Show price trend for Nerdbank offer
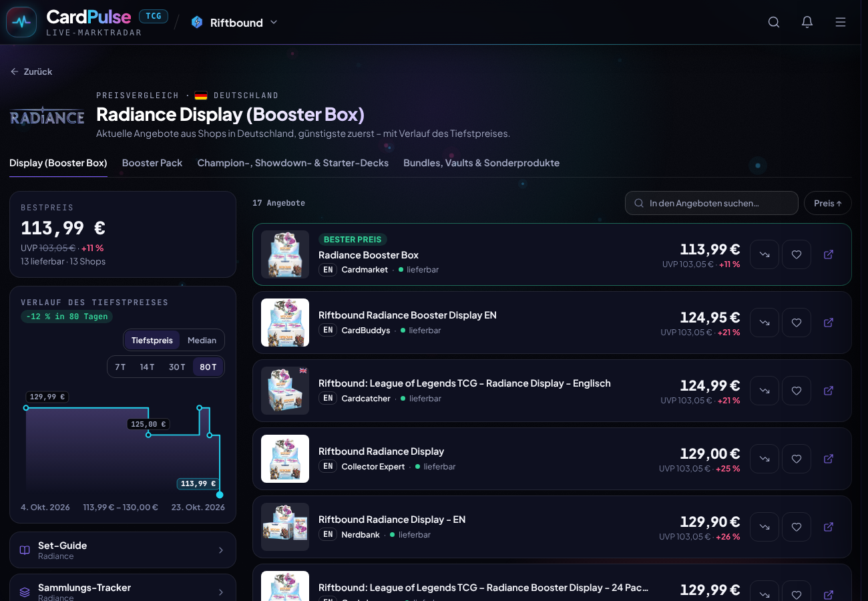The height and width of the screenshot is (601, 868). [765, 527]
